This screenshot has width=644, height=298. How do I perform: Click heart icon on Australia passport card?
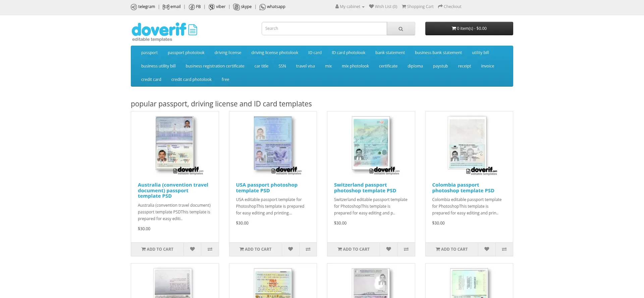click(192, 249)
